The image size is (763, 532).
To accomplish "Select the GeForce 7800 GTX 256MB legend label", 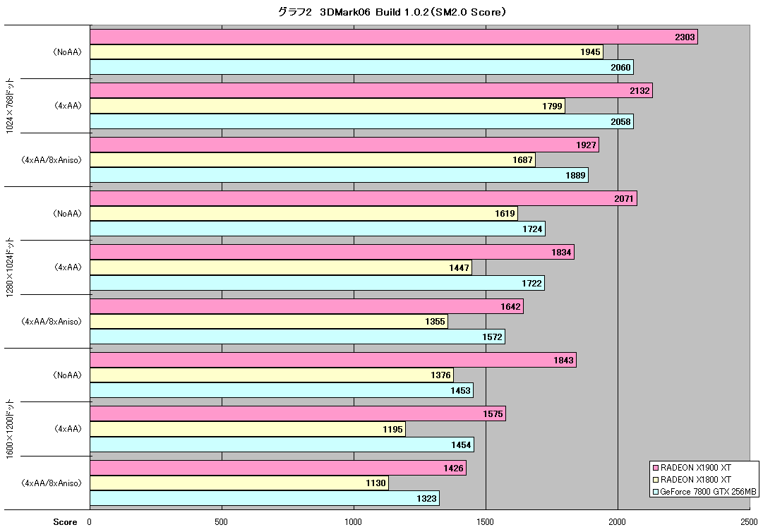I will tap(708, 492).
